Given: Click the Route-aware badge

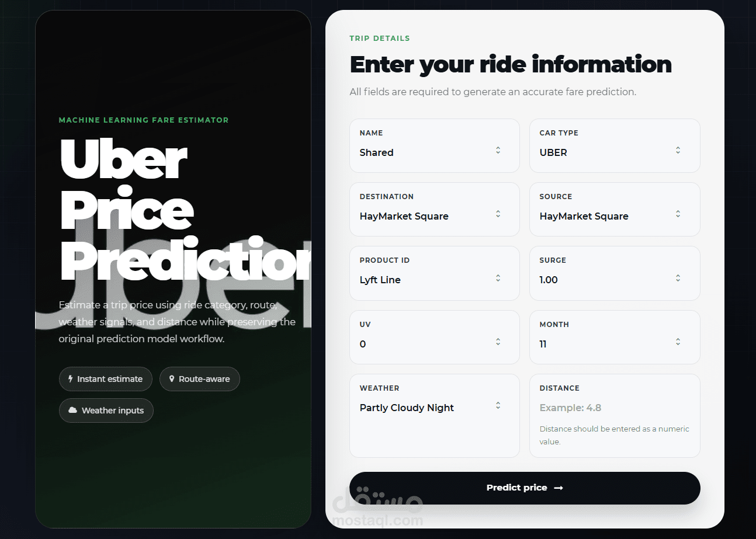Looking at the screenshot, I should click(x=200, y=379).
